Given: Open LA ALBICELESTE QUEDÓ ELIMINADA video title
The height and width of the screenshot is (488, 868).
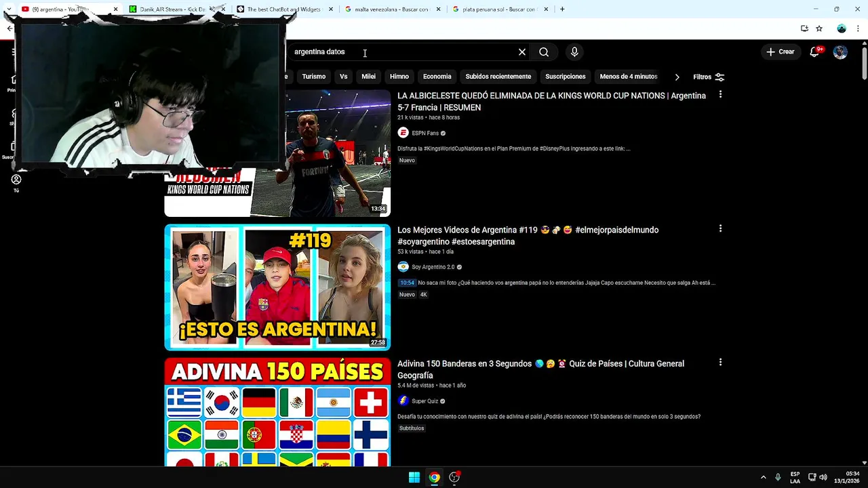Looking at the screenshot, I should click(x=551, y=102).
